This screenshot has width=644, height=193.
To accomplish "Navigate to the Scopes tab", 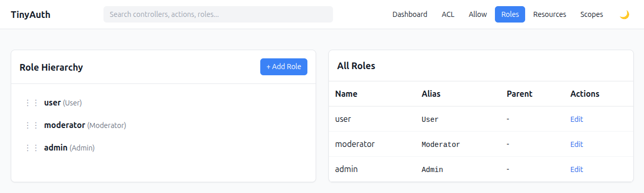I will [x=592, y=14].
